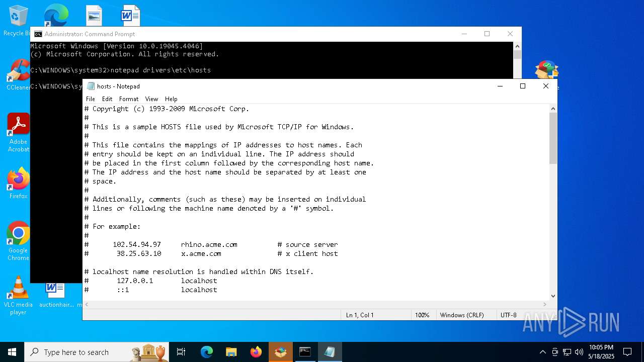Launch Microsoft Edge from the desktop
644x362 pixels.
[56, 15]
